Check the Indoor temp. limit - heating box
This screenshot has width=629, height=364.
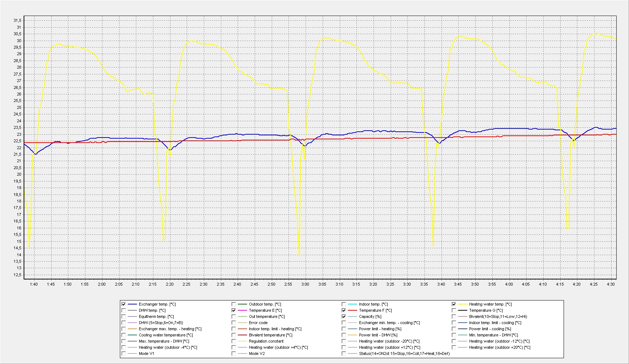[x=234, y=329]
